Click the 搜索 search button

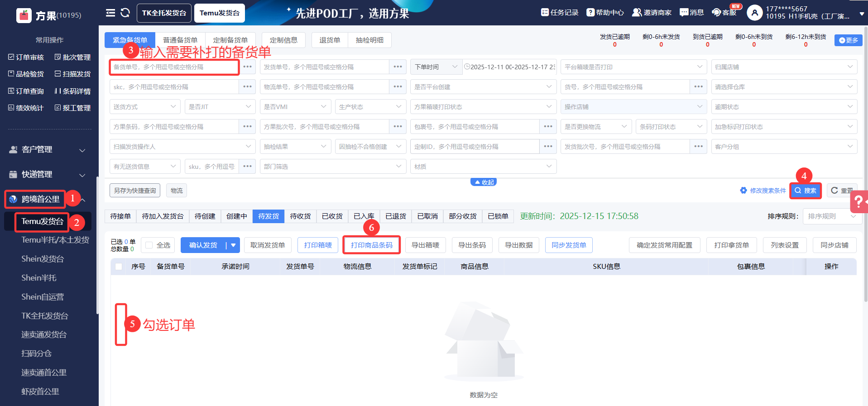pos(806,191)
